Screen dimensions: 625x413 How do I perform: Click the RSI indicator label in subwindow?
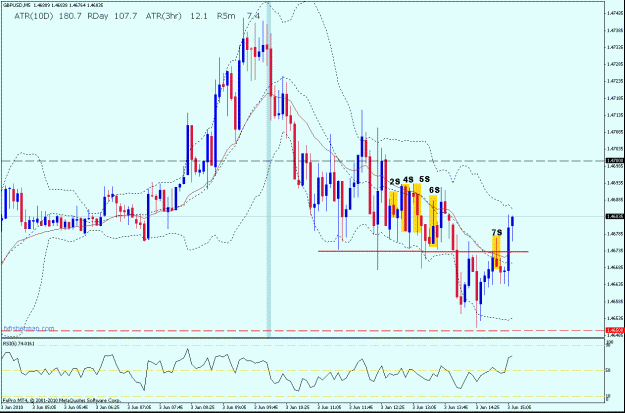click(18, 343)
